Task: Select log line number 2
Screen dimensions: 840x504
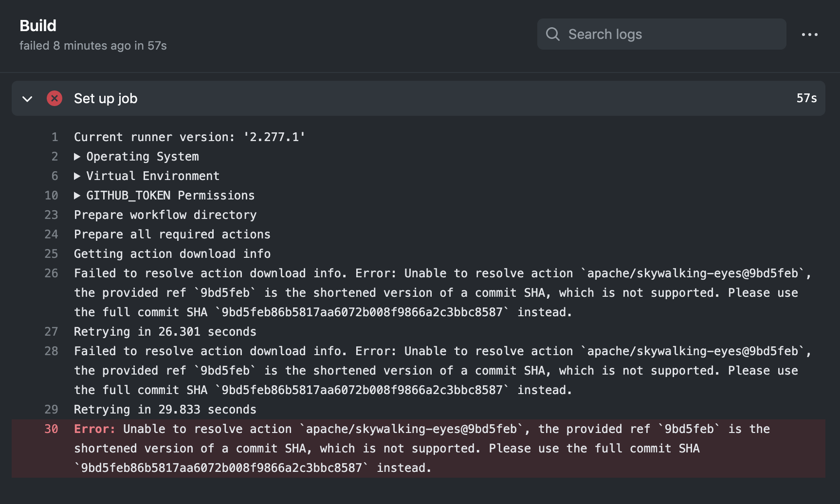Action: pos(55,157)
